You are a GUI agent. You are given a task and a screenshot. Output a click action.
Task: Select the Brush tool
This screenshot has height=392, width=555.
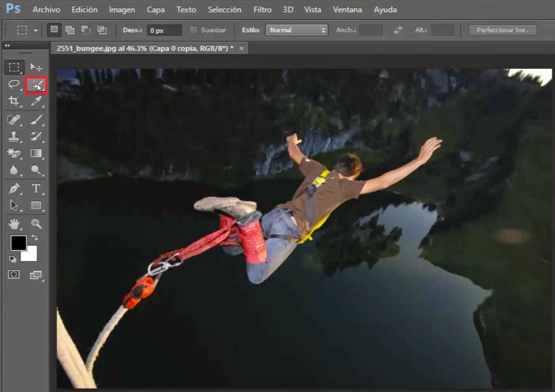[x=36, y=119]
